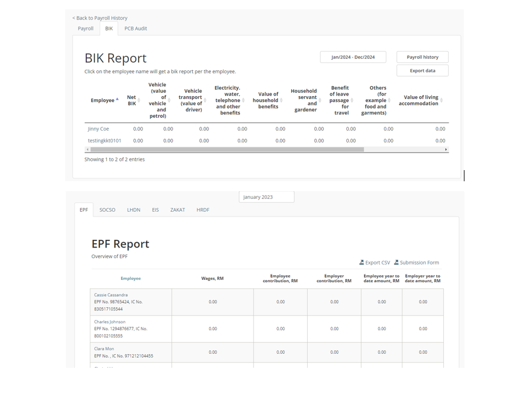
Task: Click Clara Mon's employee contribution value
Action: click(x=281, y=352)
